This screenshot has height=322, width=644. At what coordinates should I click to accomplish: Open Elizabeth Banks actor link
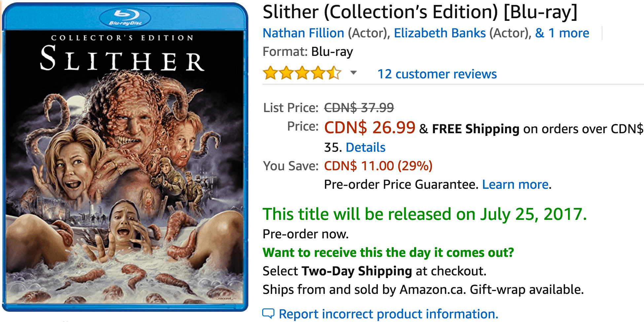pos(440,33)
